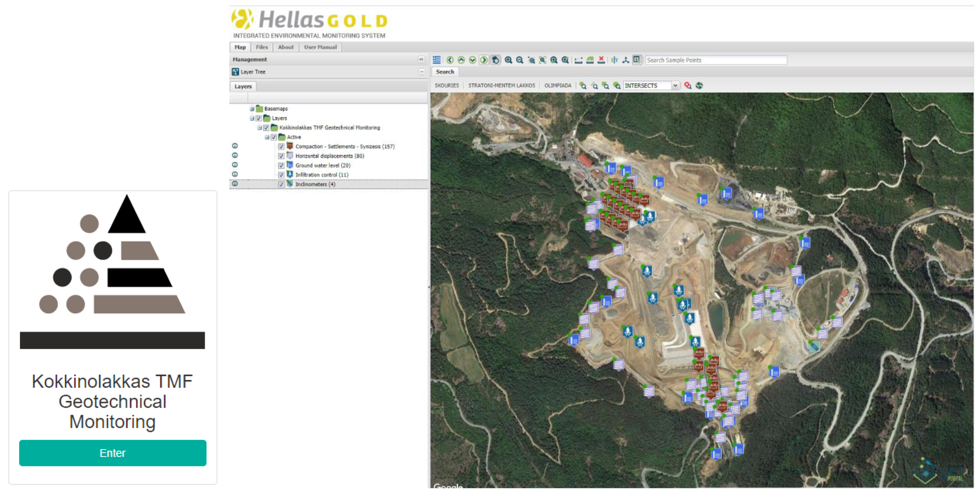Switch to the User Manual tab
This screenshot has height=494, width=980.
pos(320,47)
